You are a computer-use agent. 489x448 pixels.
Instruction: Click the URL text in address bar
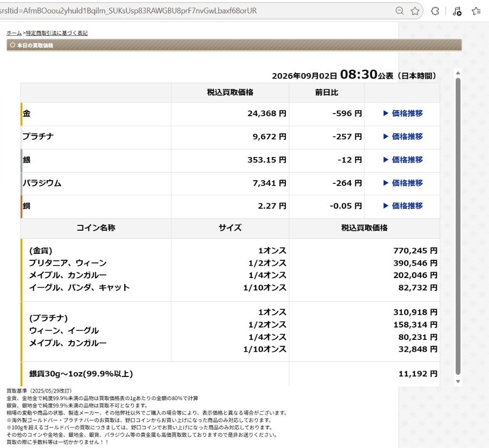[x=128, y=11]
